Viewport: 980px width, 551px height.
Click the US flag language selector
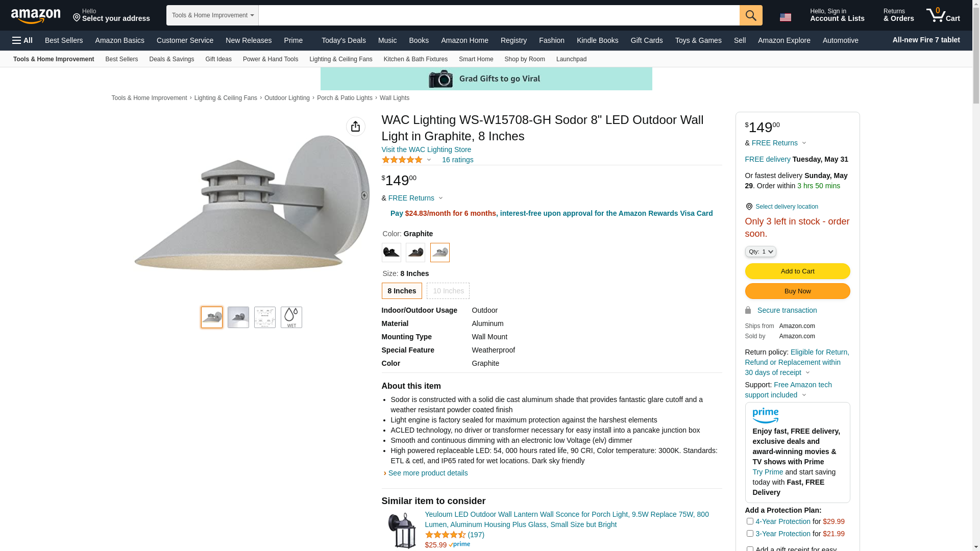point(785,17)
